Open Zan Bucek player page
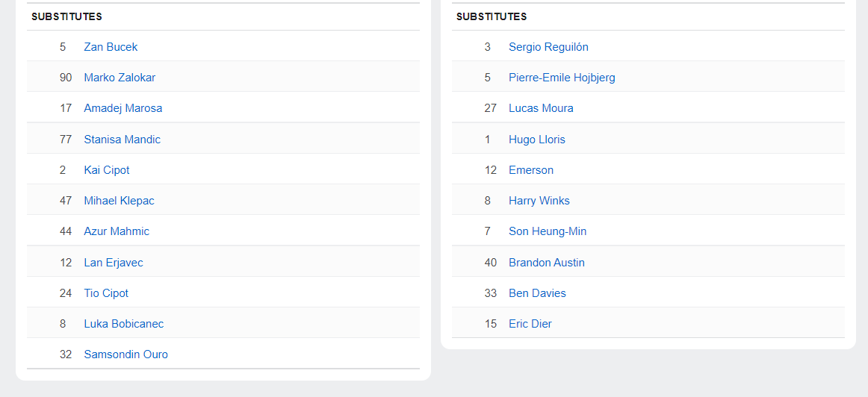The width and height of the screenshot is (868, 397). click(111, 47)
